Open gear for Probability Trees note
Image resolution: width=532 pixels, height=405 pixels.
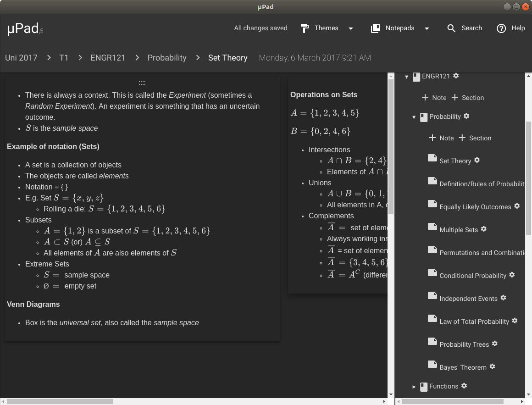tap(495, 344)
